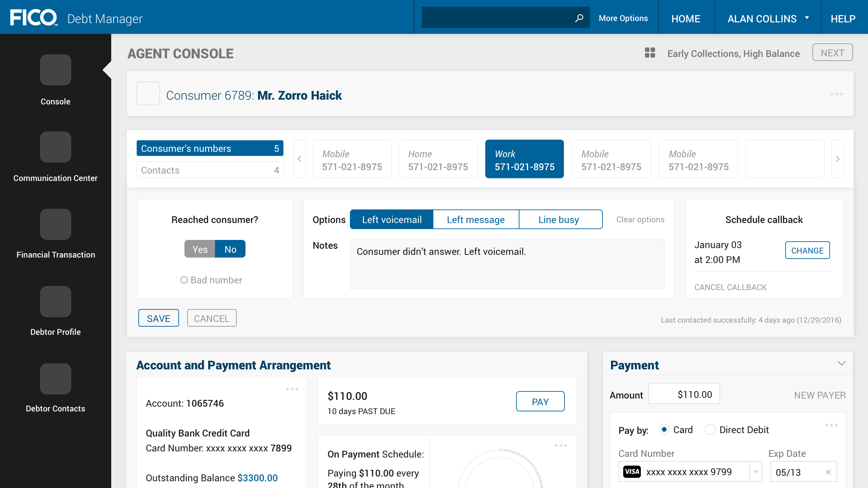Viewport: 868px width, 488px height.
Task: Click the PAY button for $110.00
Action: (x=540, y=401)
